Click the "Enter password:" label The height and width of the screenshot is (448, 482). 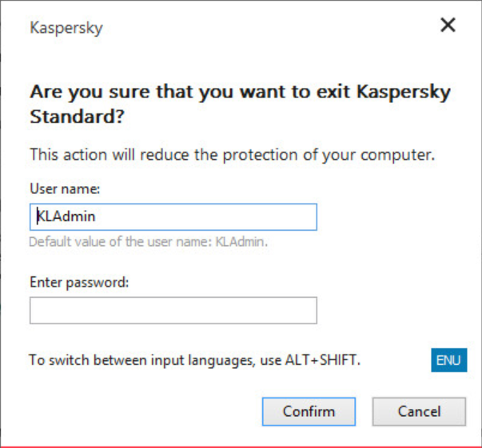[x=79, y=282]
